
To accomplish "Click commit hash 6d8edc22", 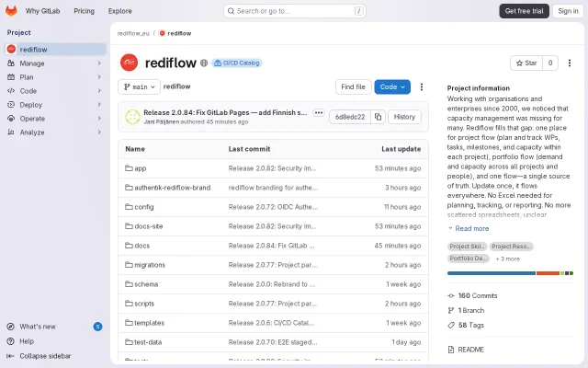I will pyautogui.click(x=350, y=117).
